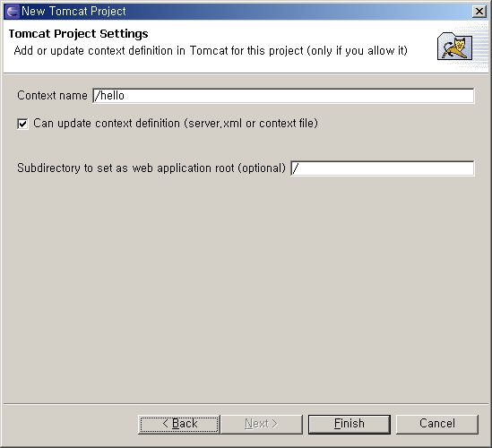This screenshot has width=492, height=448.
Task: Click the disabled Next button
Action: [x=262, y=424]
